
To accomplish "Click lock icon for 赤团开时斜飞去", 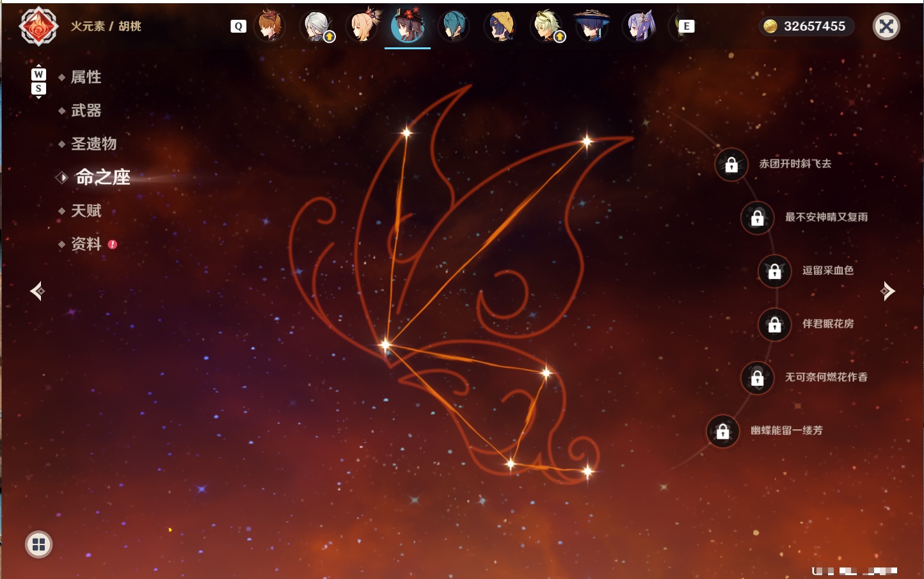I will point(731,165).
